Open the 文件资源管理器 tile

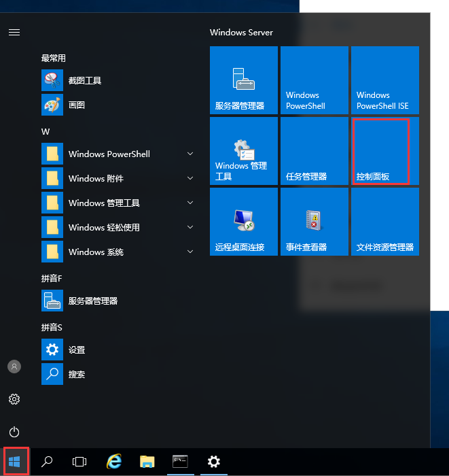(x=385, y=222)
